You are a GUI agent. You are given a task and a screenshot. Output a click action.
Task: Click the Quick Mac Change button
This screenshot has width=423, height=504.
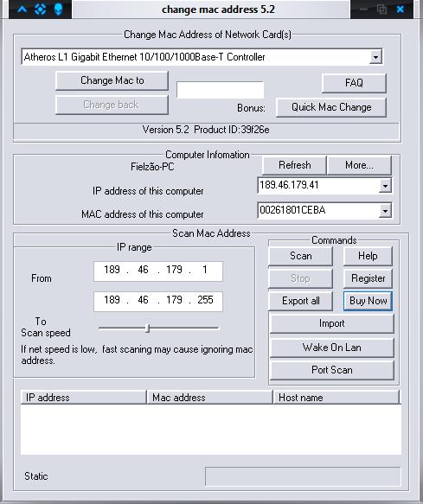(x=331, y=107)
